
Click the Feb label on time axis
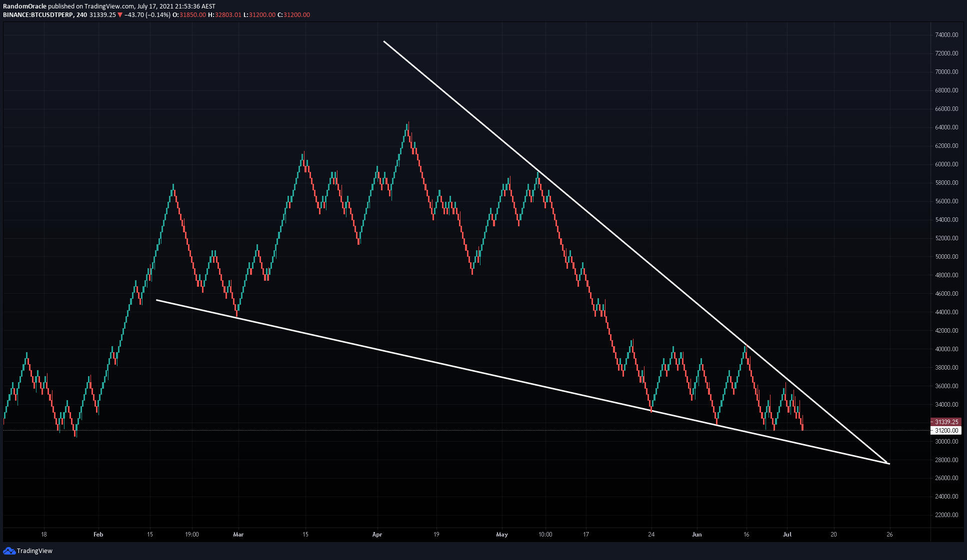tap(98, 535)
